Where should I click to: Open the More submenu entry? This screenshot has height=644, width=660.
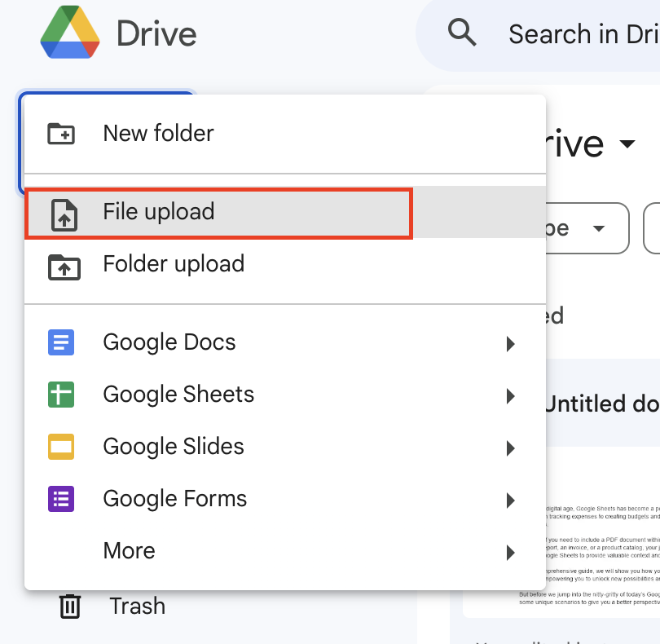coord(285,551)
